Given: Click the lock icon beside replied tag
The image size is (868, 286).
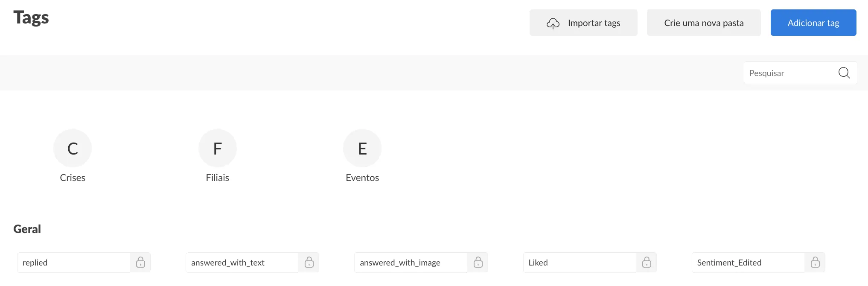Looking at the screenshot, I should point(140,262).
